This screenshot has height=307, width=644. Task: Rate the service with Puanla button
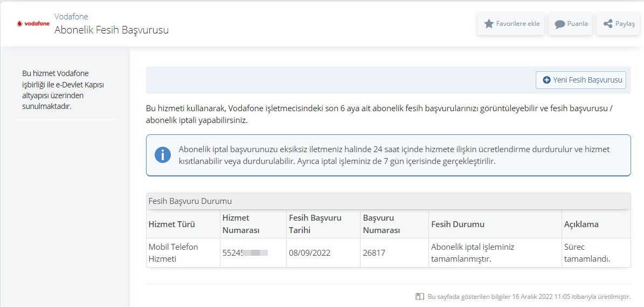(x=571, y=24)
